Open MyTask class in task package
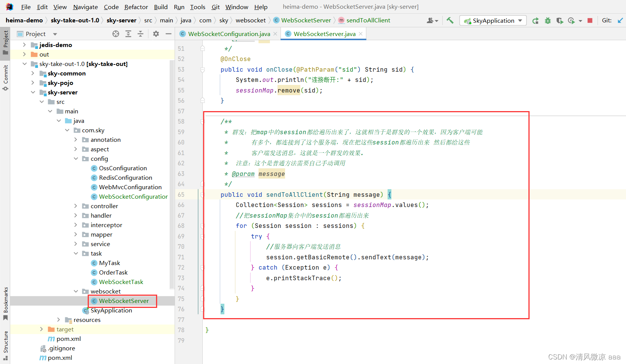This screenshot has height=364, width=626. [x=109, y=263]
